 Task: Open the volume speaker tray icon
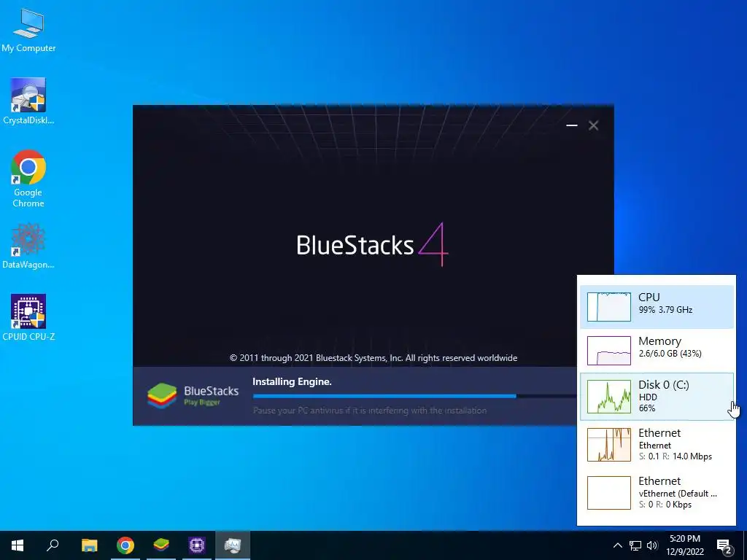(652, 545)
